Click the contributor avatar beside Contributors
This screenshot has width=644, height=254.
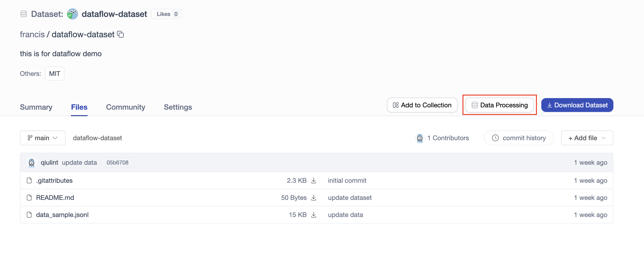click(x=420, y=138)
